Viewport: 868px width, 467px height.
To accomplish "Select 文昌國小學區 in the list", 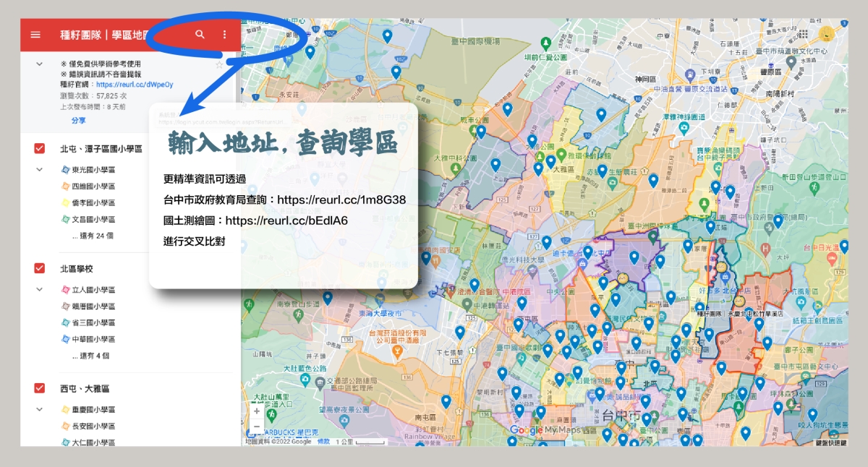I will click(92, 220).
